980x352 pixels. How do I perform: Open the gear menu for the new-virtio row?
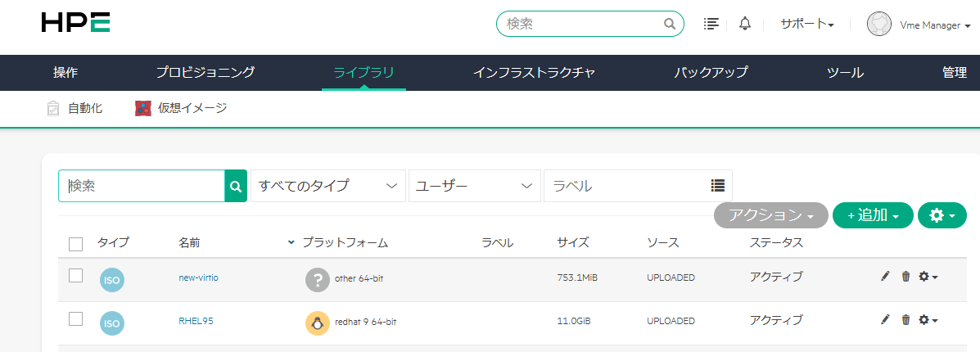click(x=928, y=277)
